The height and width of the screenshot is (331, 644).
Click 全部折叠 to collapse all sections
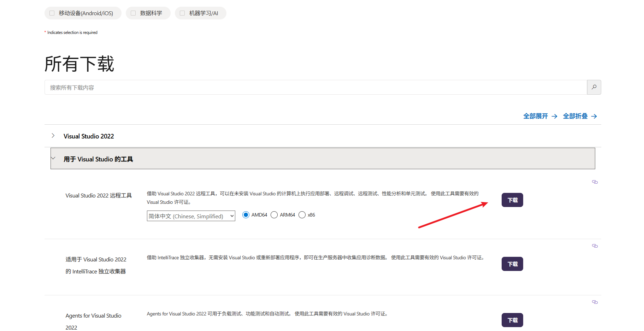coord(580,116)
